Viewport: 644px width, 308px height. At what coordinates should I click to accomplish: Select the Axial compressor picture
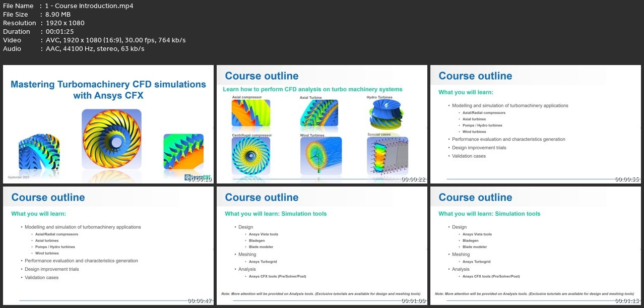[251, 112]
